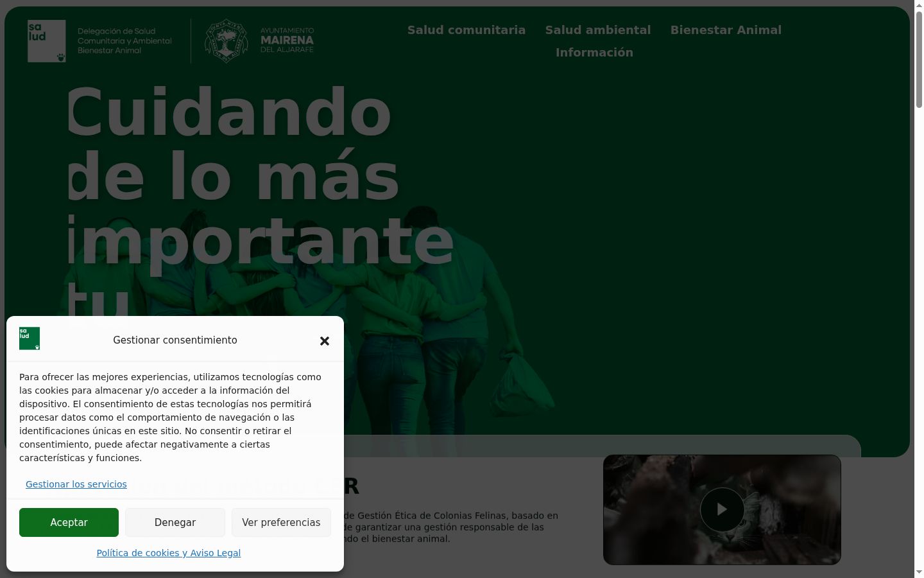Open Política de cookies y Aviso Legal
This screenshot has width=924, height=578.
coord(169,553)
